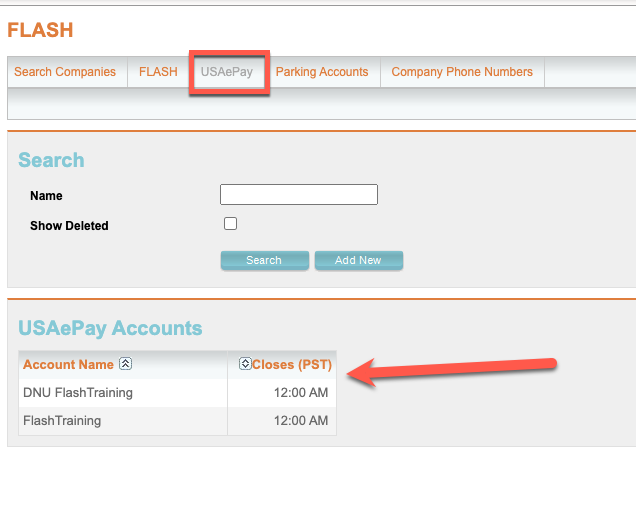Select the FlashTraining account name
This screenshot has height=521, width=636.
(62, 420)
